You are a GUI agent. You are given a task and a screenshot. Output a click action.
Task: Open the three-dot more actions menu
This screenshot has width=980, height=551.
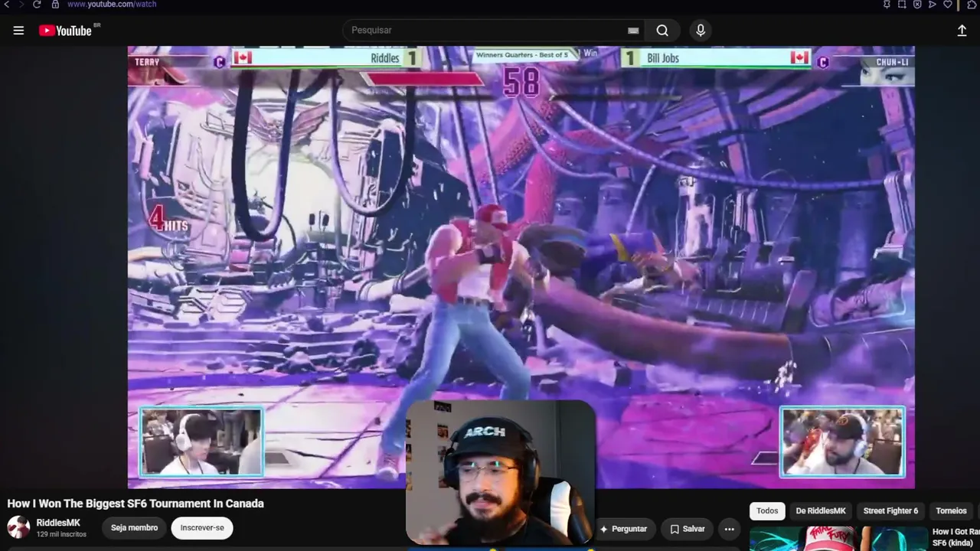[x=729, y=529]
